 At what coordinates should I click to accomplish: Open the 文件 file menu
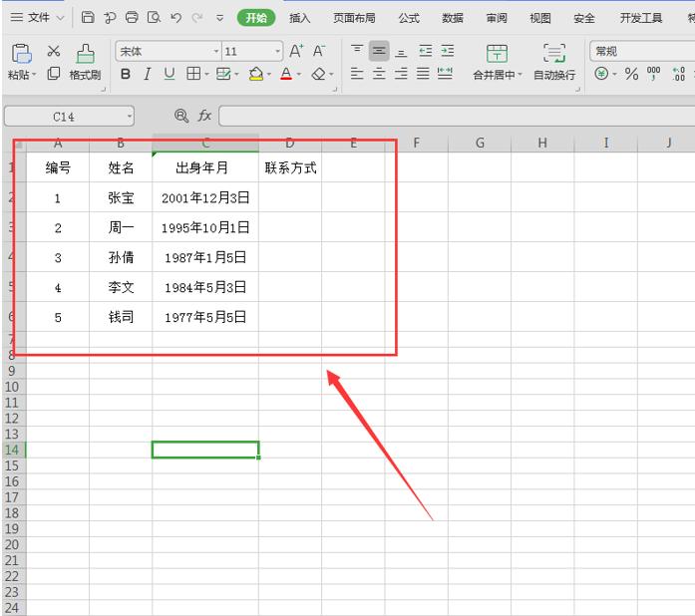(x=37, y=18)
